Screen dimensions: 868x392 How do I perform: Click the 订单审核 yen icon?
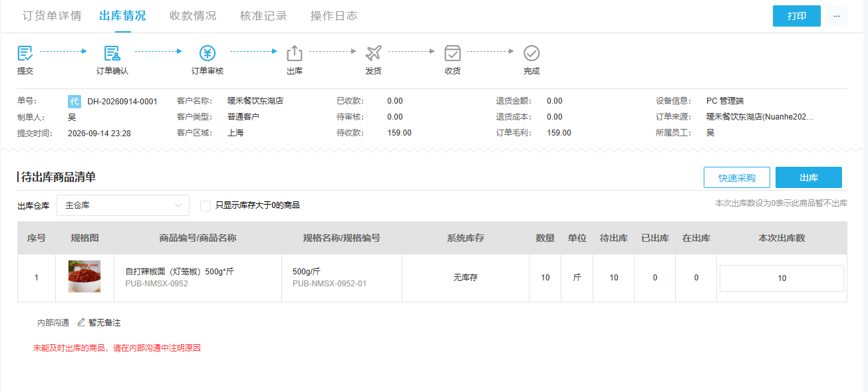tap(208, 53)
